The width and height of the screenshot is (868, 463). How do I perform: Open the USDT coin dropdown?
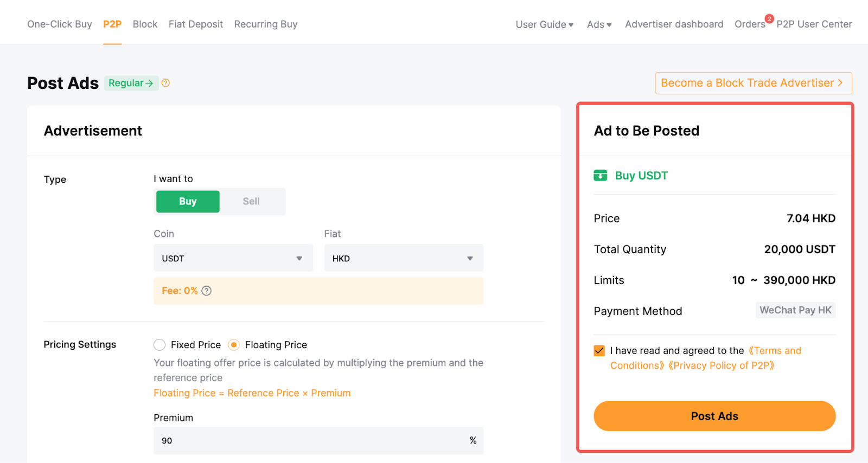click(x=233, y=258)
